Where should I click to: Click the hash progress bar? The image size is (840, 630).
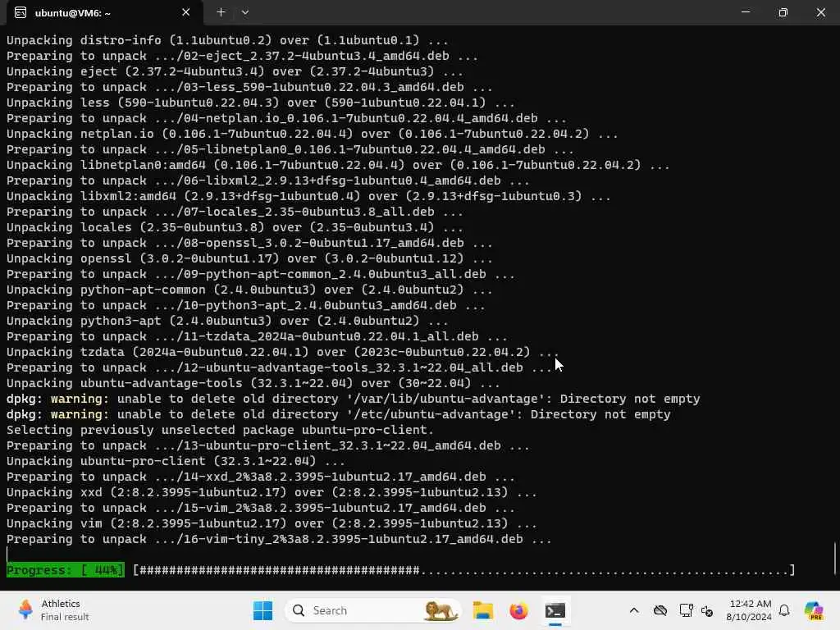click(464, 570)
